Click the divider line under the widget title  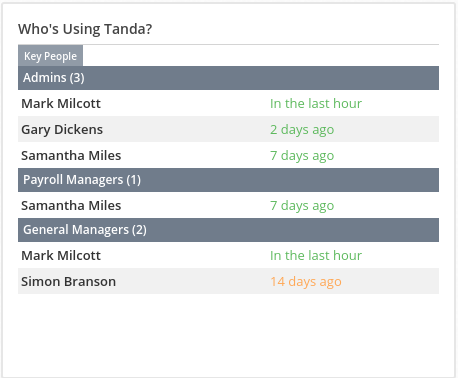(228, 44)
